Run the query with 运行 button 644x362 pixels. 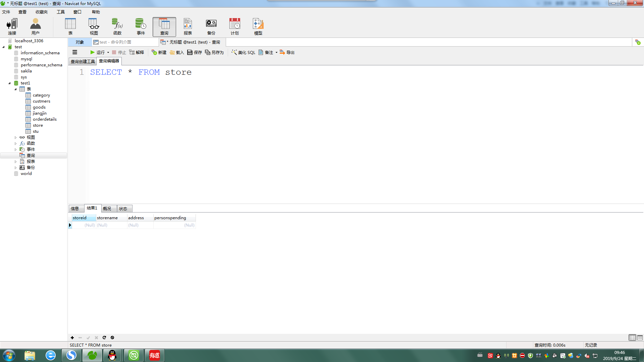click(97, 52)
